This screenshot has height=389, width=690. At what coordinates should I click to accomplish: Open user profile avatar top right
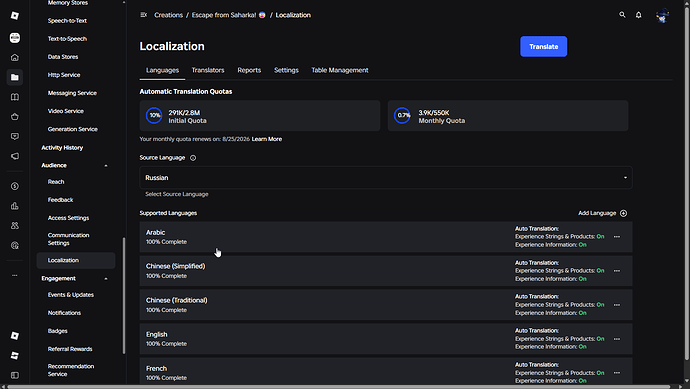[662, 16]
